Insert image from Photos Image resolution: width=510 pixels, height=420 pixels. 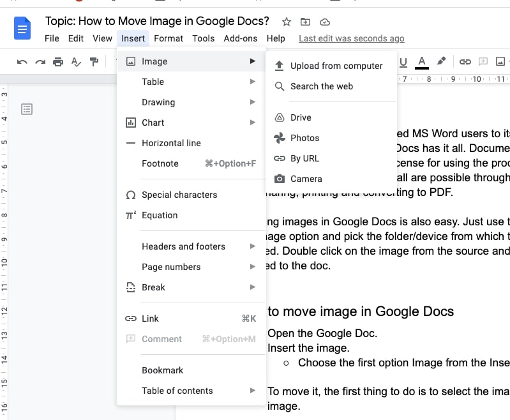(331, 138)
